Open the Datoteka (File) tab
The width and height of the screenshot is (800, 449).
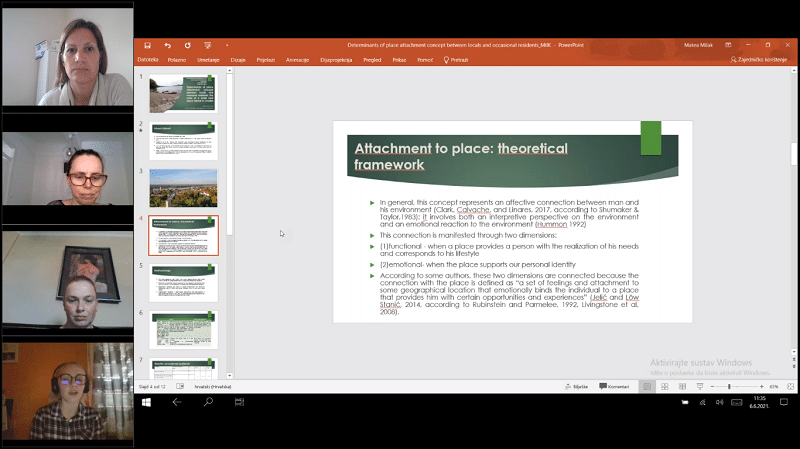tap(148, 60)
